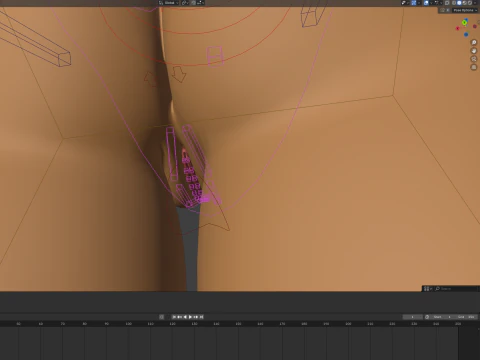Jump to previous keyframe
480x360 pixels.
179,317
